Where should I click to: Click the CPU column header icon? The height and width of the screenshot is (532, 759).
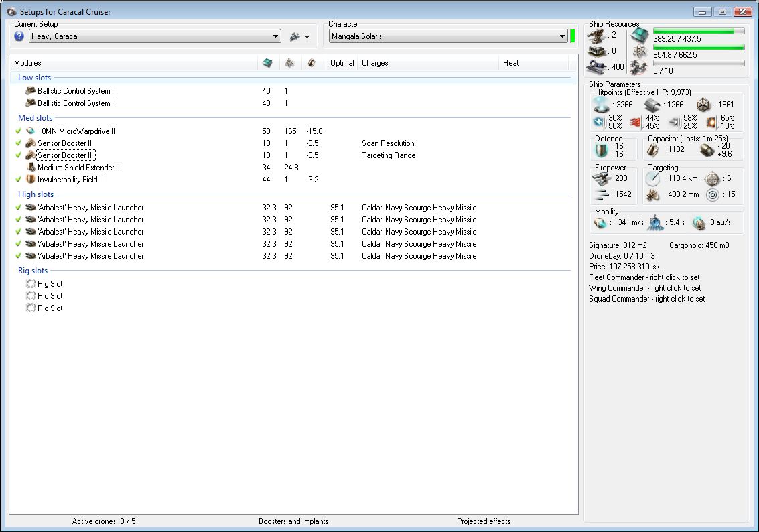click(x=267, y=63)
